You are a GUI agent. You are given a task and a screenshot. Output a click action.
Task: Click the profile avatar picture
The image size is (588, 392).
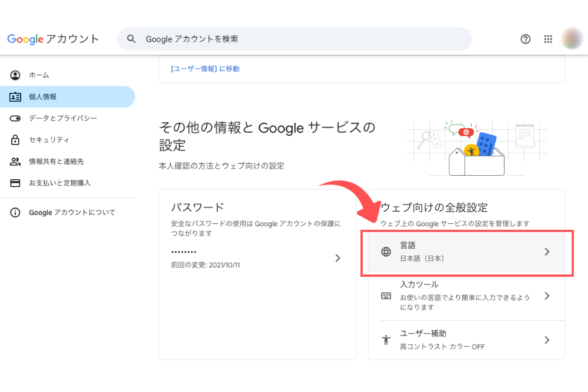point(572,39)
